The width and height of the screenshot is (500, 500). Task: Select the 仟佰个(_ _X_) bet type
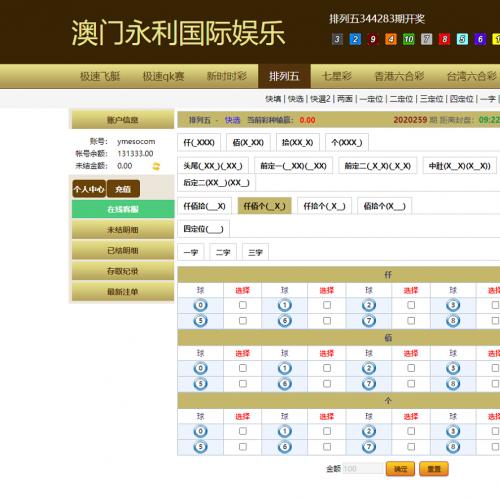click(264, 206)
